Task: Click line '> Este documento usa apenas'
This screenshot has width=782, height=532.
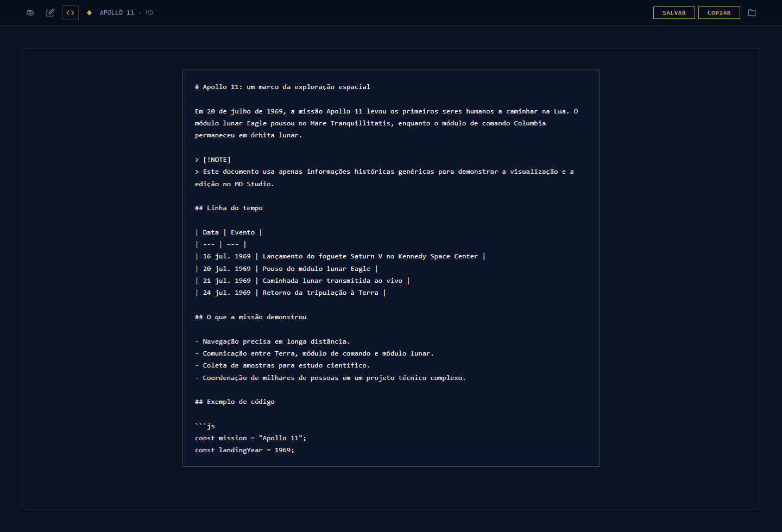Action: point(384,172)
